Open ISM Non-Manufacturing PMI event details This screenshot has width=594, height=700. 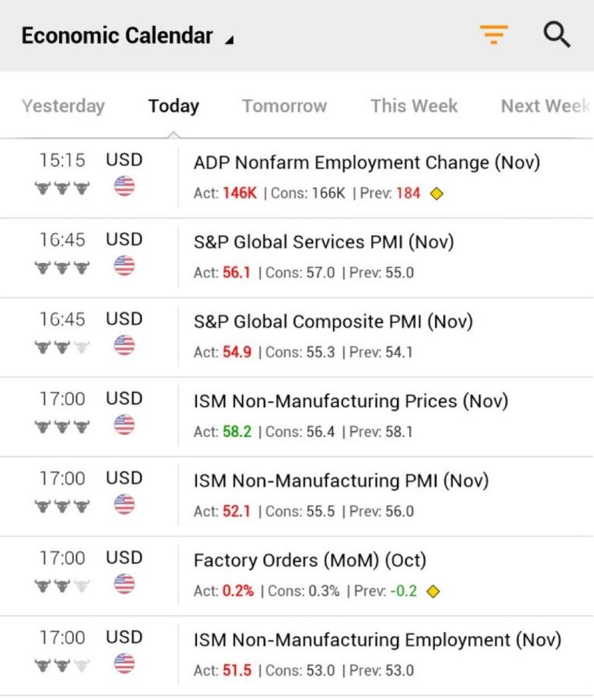(x=341, y=481)
